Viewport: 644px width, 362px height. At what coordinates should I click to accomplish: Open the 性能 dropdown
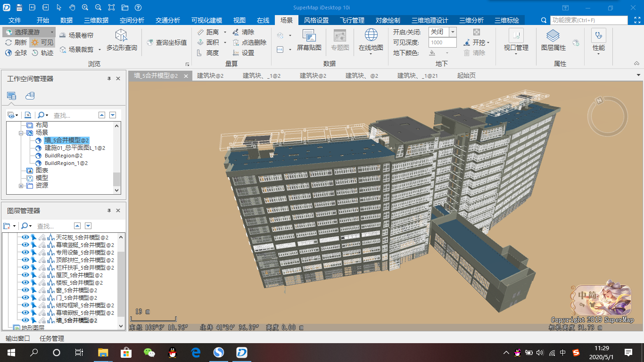point(599,54)
